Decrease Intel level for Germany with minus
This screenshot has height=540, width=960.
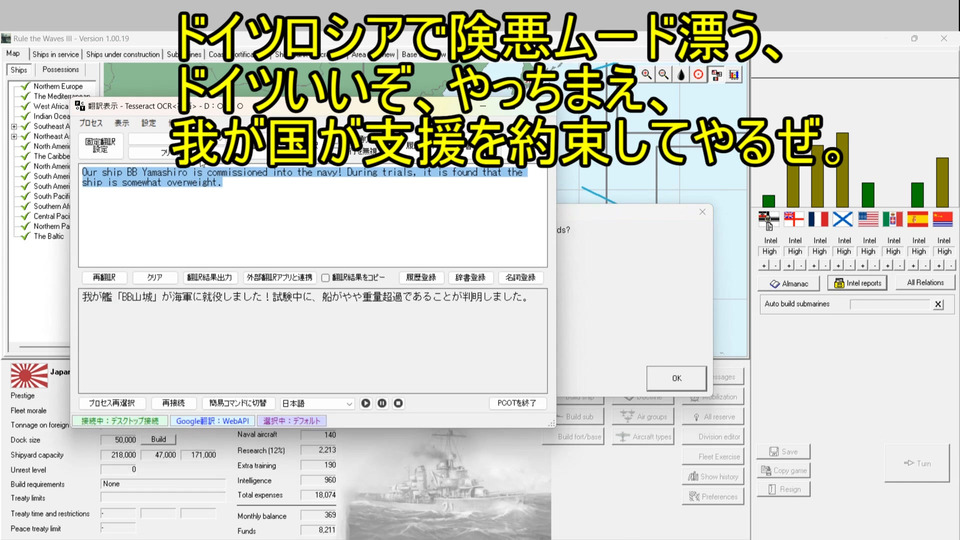774,266
